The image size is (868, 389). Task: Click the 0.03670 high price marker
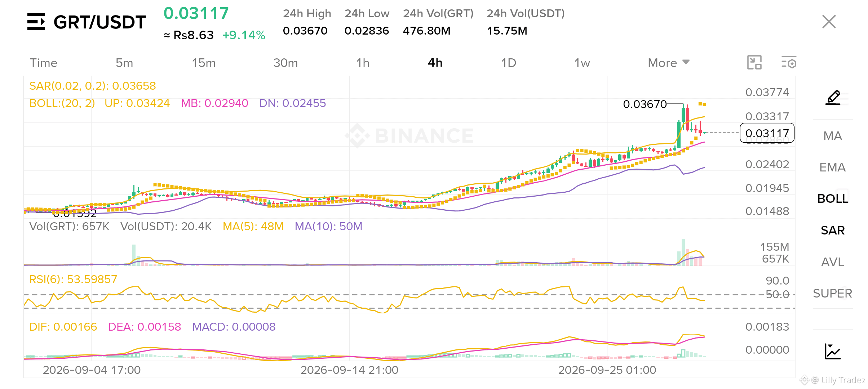645,104
